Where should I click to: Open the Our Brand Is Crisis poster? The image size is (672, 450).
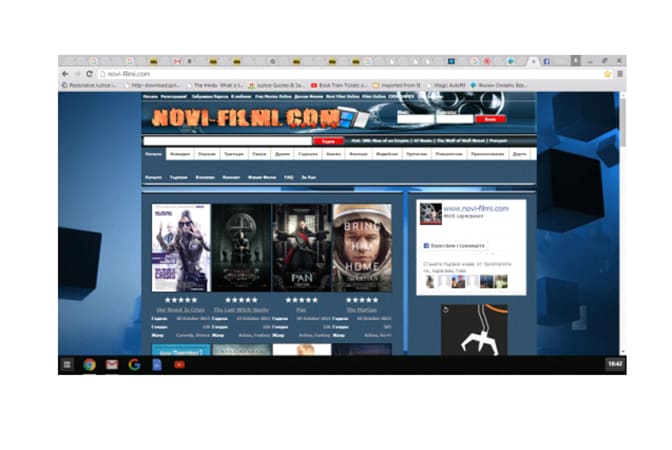[x=181, y=248]
